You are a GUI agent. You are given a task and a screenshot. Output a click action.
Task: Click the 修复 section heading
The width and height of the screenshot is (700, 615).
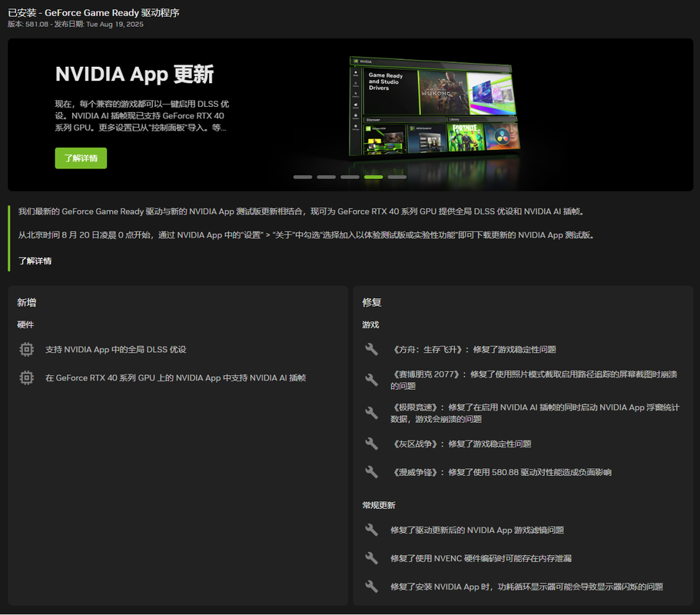372,302
